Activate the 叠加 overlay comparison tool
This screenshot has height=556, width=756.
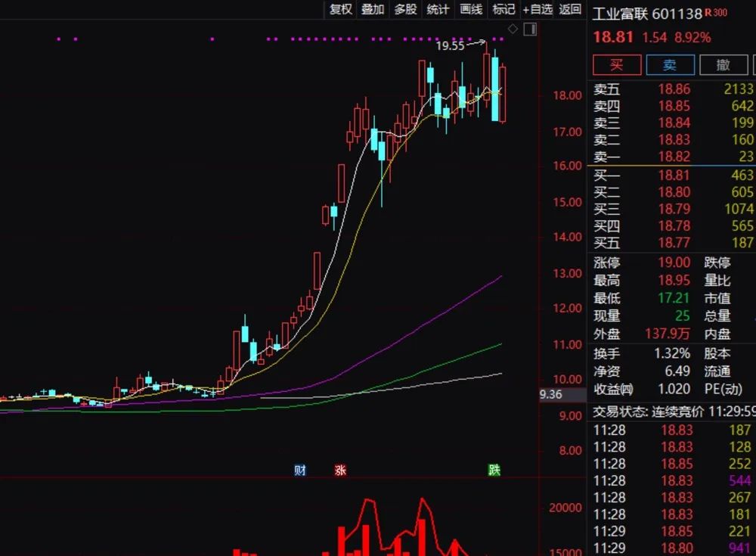pos(372,11)
